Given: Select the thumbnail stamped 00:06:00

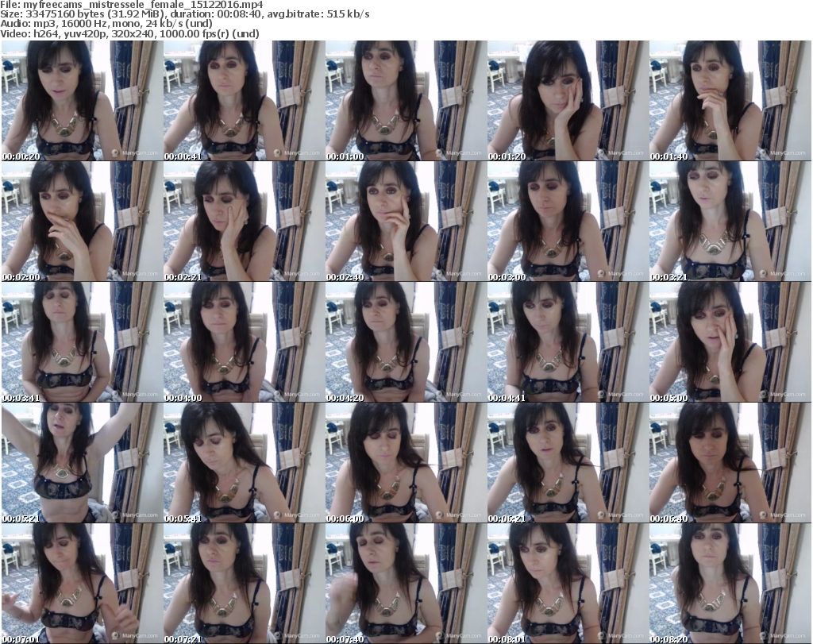Looking at the screenshot, I should coord(406,462).
